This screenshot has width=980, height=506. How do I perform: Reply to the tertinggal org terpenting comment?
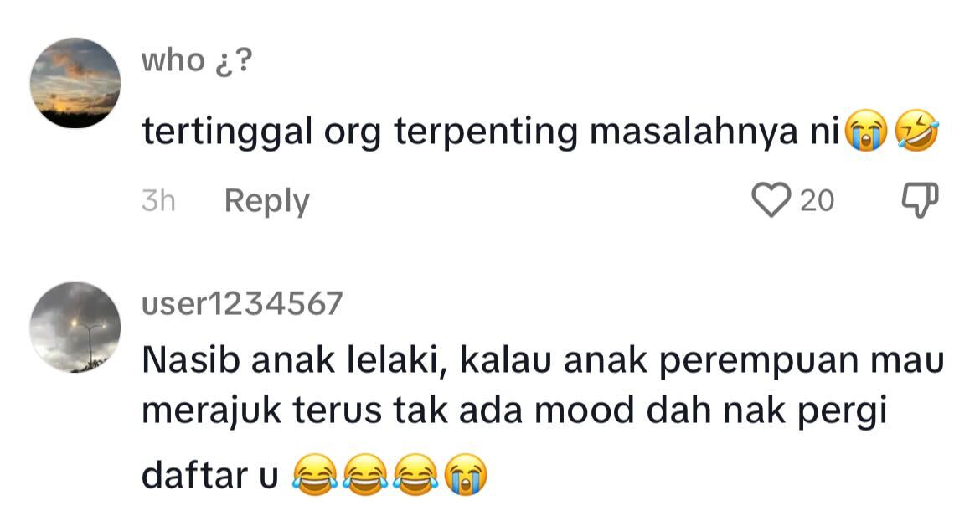(x=267, y=201)
